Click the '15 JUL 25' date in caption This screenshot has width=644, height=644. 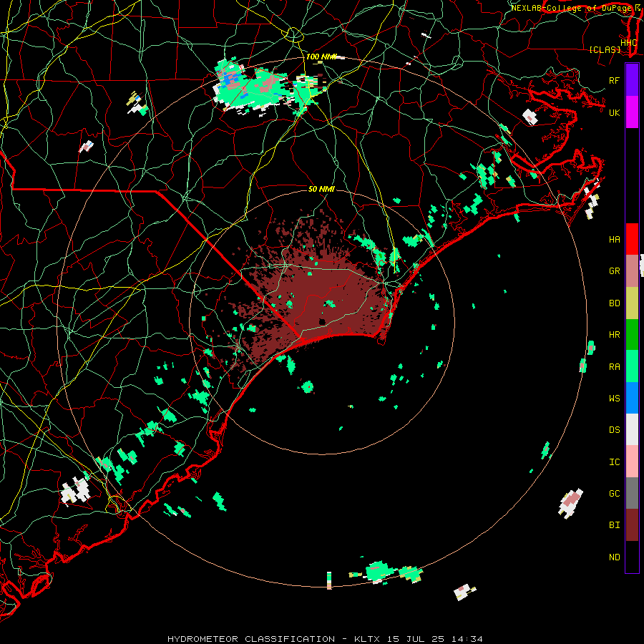416,639
